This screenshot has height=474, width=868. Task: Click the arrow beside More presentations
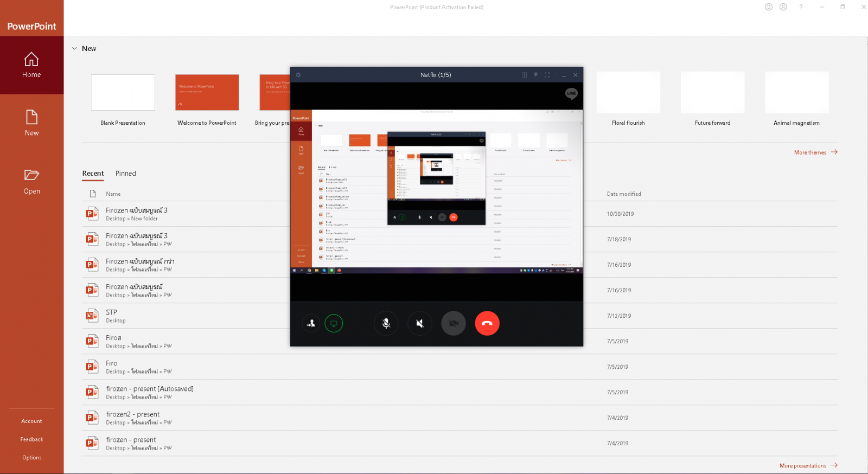(x=834, y=465)
